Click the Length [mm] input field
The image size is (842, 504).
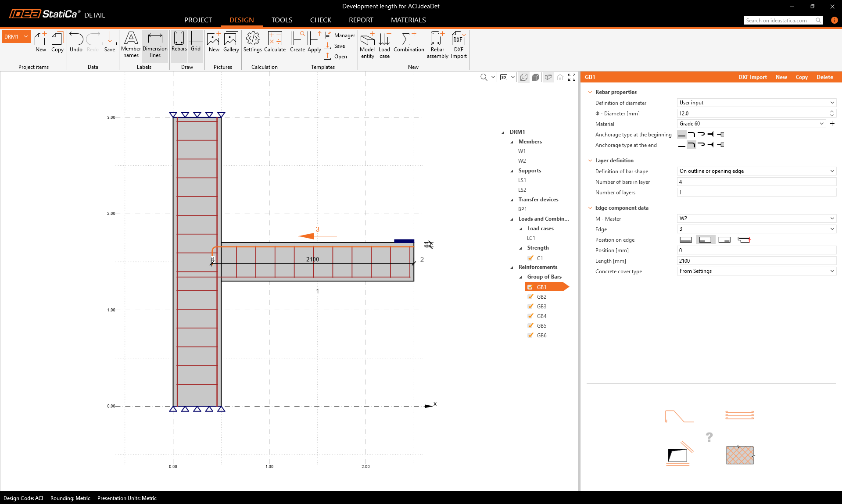756,261
